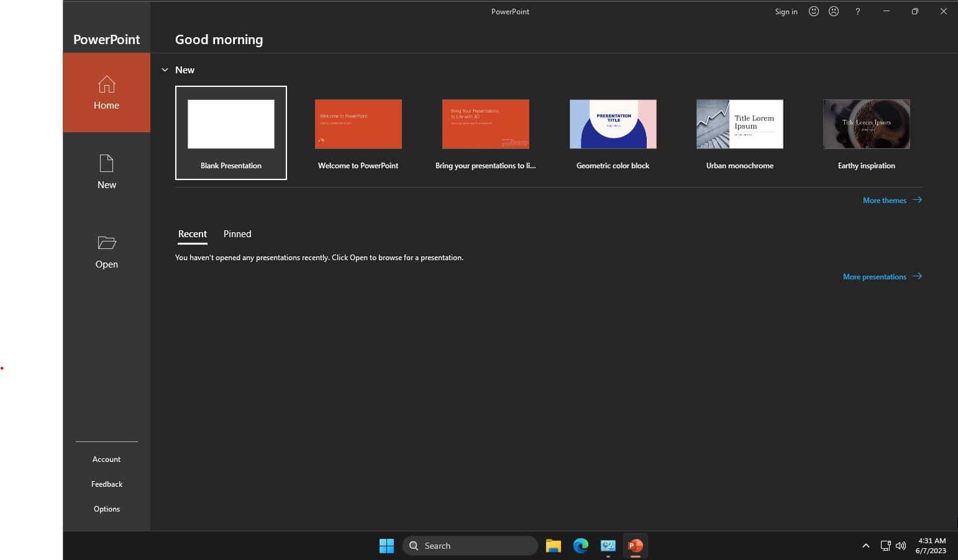The image size is (958, 560).
Task: Switch to the Recent tab
Action: tap(192, 234)
